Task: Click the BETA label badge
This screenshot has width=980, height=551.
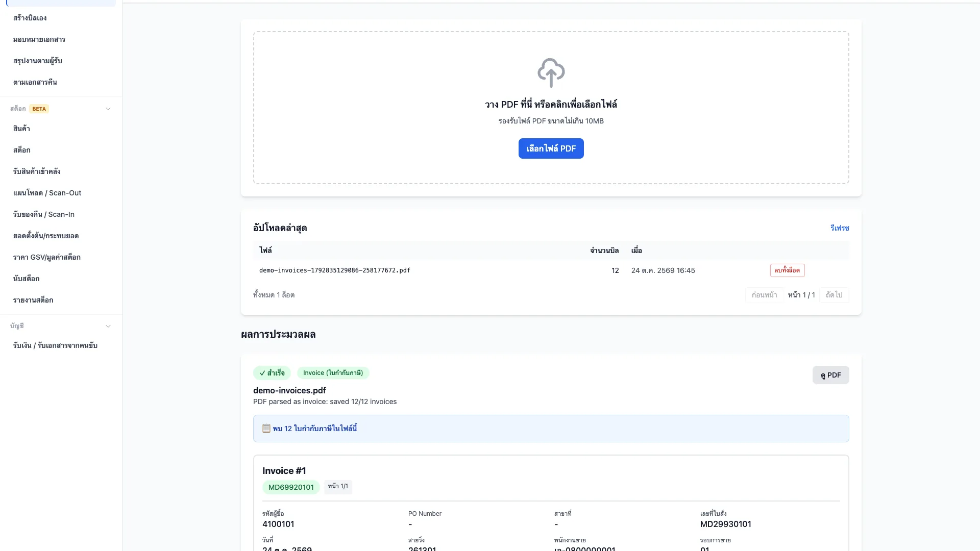Action: click(39, 109)
